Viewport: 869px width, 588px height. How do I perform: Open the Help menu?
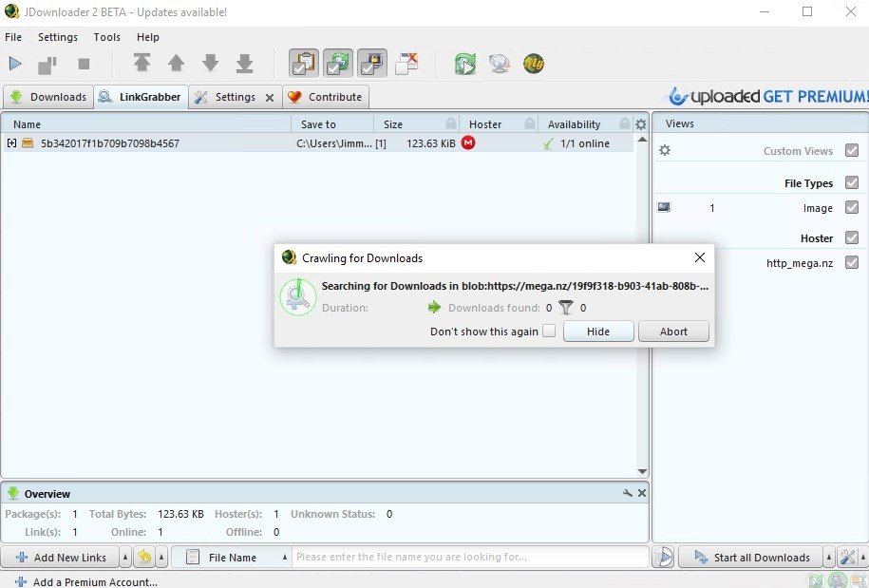point(148,37)
